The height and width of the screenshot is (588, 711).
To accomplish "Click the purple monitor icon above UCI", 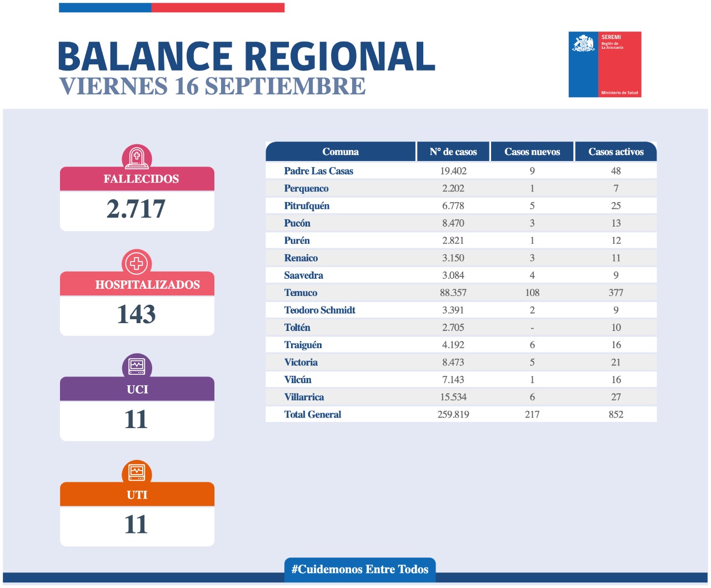I will (x=137, y=366).
